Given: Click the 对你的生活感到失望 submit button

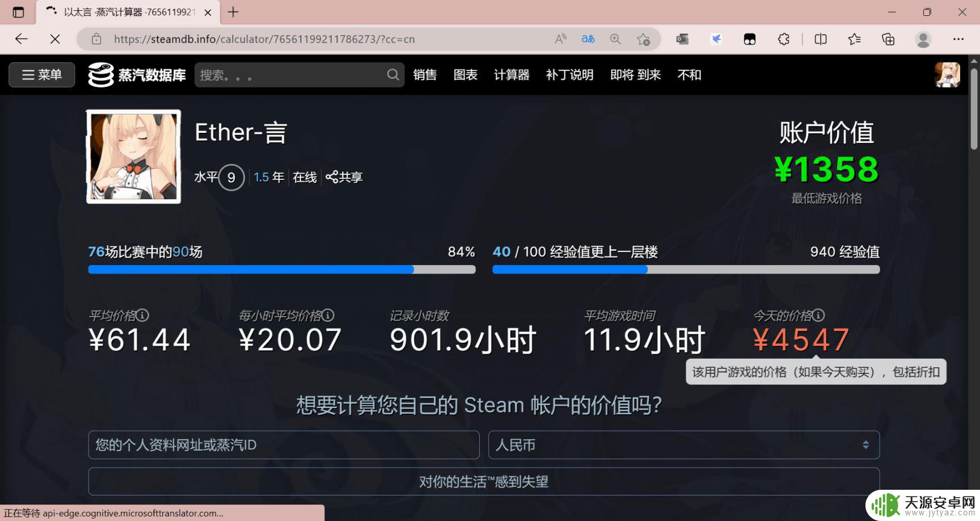Looking at the screenshot, I should [484, 482].
